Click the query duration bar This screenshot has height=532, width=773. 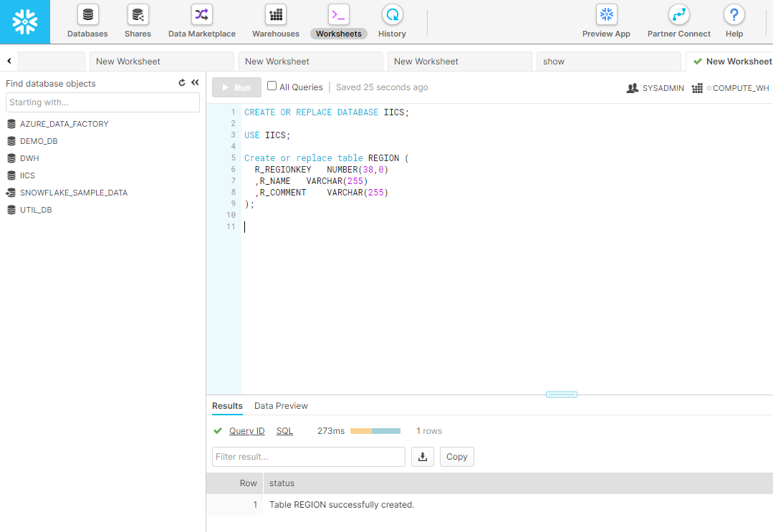coord(375,430)
